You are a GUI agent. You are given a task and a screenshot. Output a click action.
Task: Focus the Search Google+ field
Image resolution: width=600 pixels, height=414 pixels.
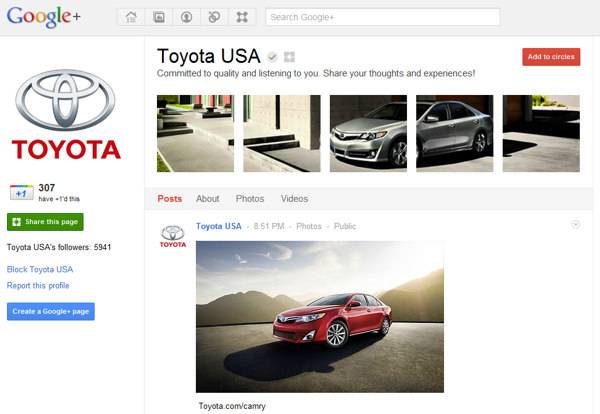tap(383, 17)
